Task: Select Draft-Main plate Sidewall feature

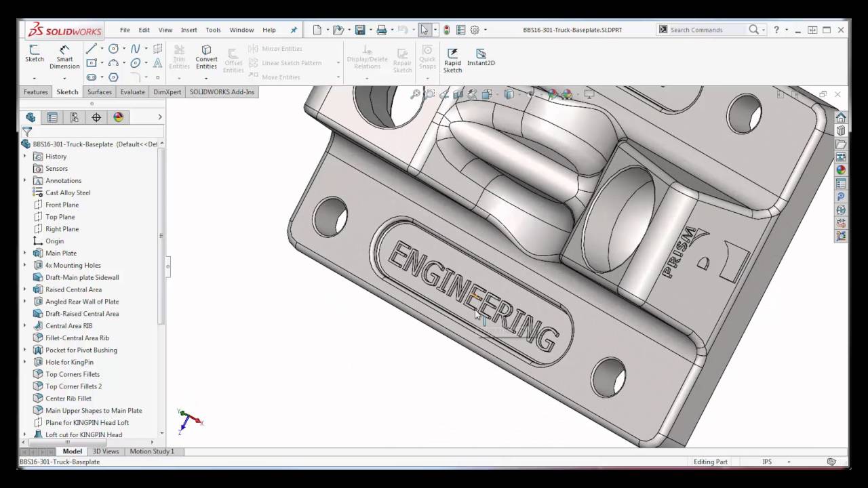Action: coord(82,277)
